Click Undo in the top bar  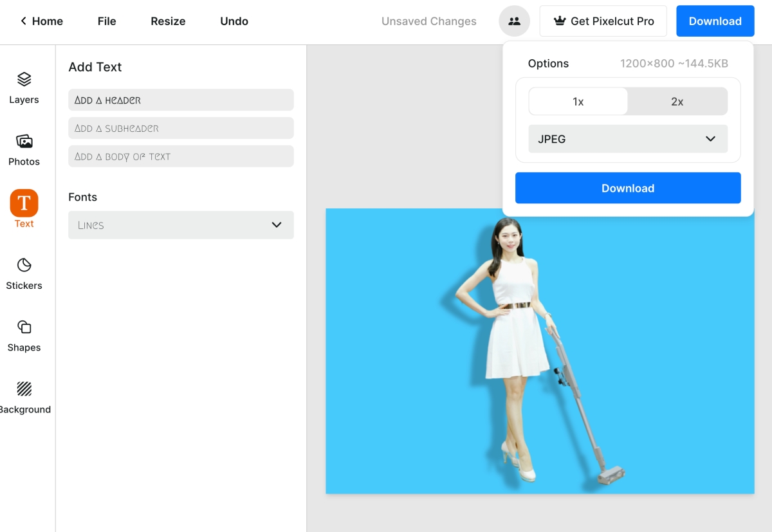(234, 21)
